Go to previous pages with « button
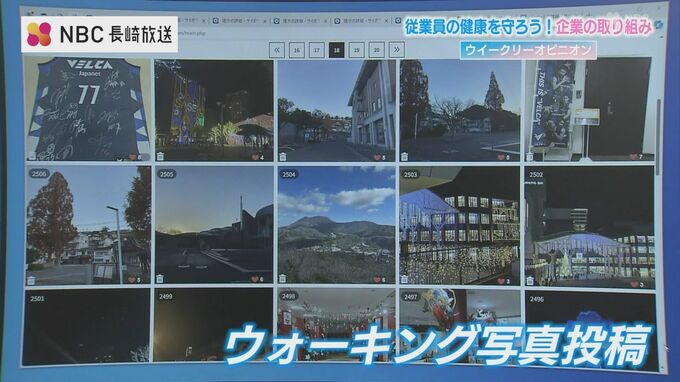The image size is (680, 382). tap(277, 50)
